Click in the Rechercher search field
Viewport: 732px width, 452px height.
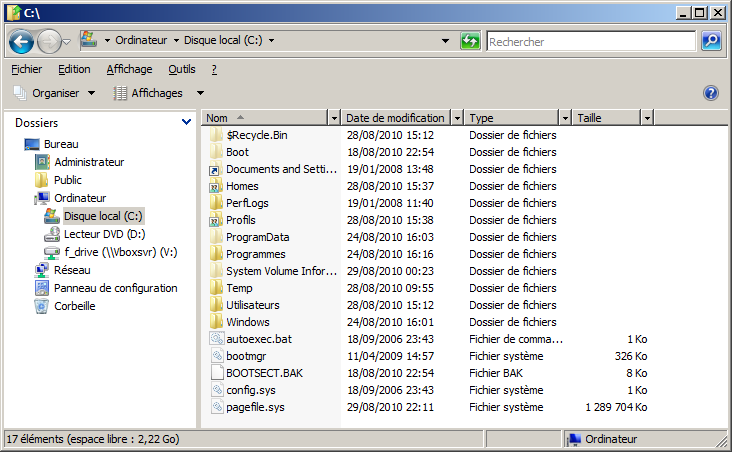click(590, 42)
